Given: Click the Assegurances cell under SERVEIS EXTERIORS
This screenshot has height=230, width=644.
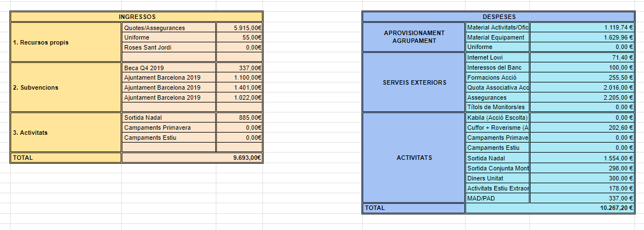Looking at the screenshot, I should click(x=498, y=97).
